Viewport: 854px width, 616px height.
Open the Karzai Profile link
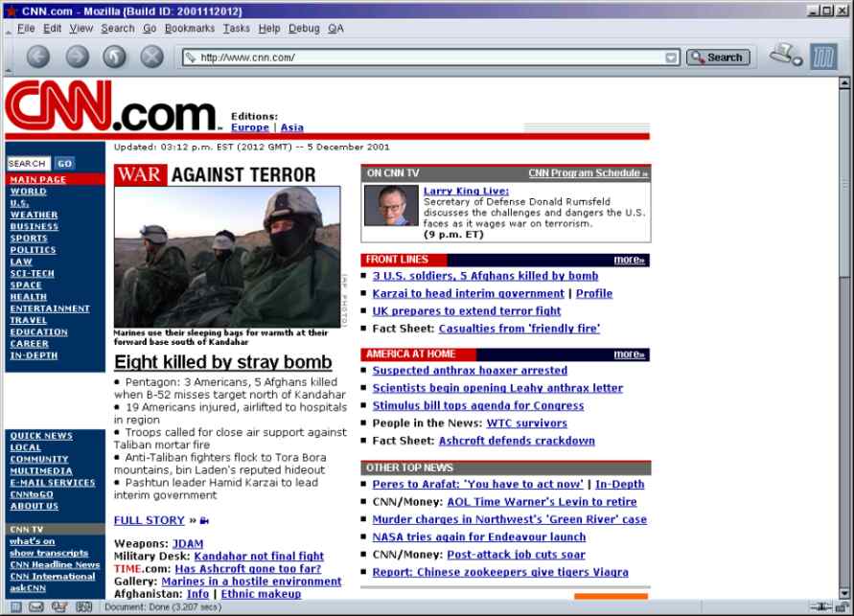[x=594, y=294]
